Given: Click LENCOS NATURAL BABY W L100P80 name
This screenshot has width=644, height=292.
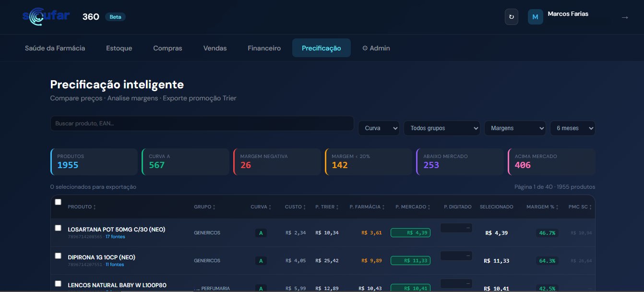Looking at the screenshot, I should click(117, 285).
